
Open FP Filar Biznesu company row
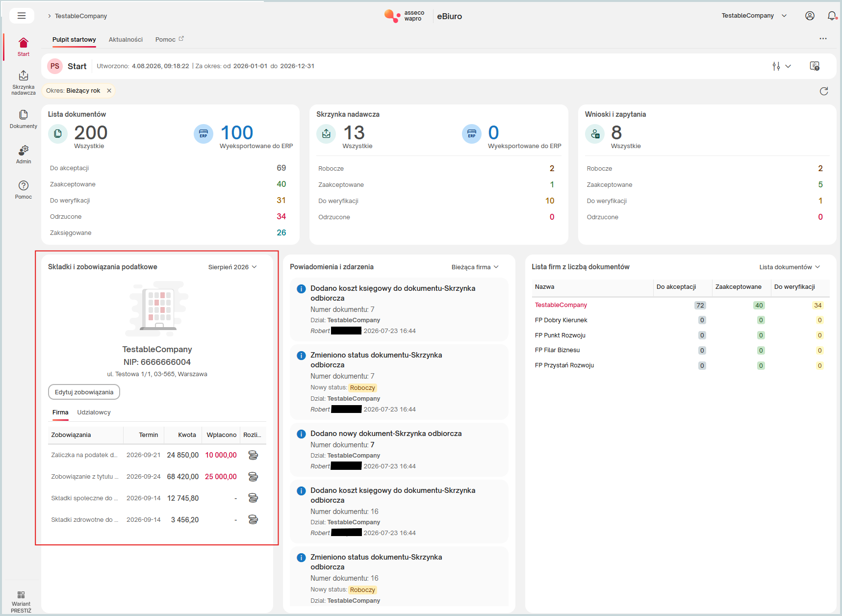point(681,350)
